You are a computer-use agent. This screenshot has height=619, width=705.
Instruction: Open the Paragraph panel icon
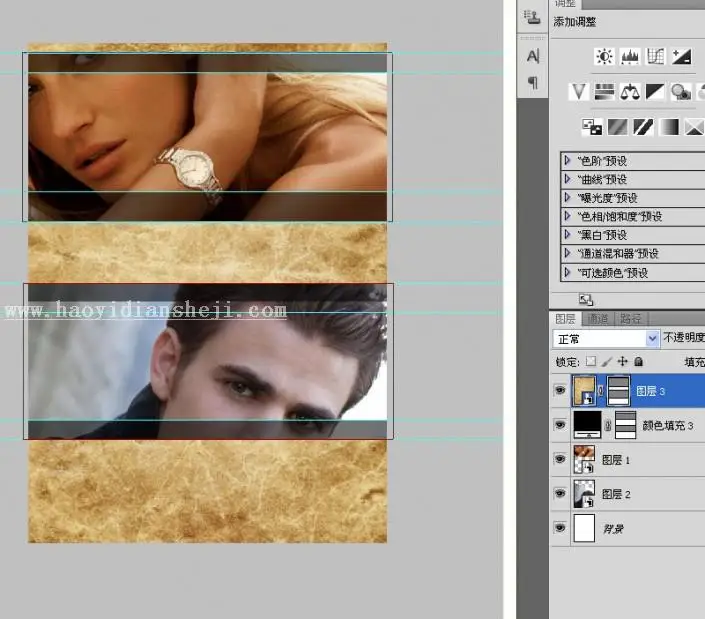[x=533, y=83]
